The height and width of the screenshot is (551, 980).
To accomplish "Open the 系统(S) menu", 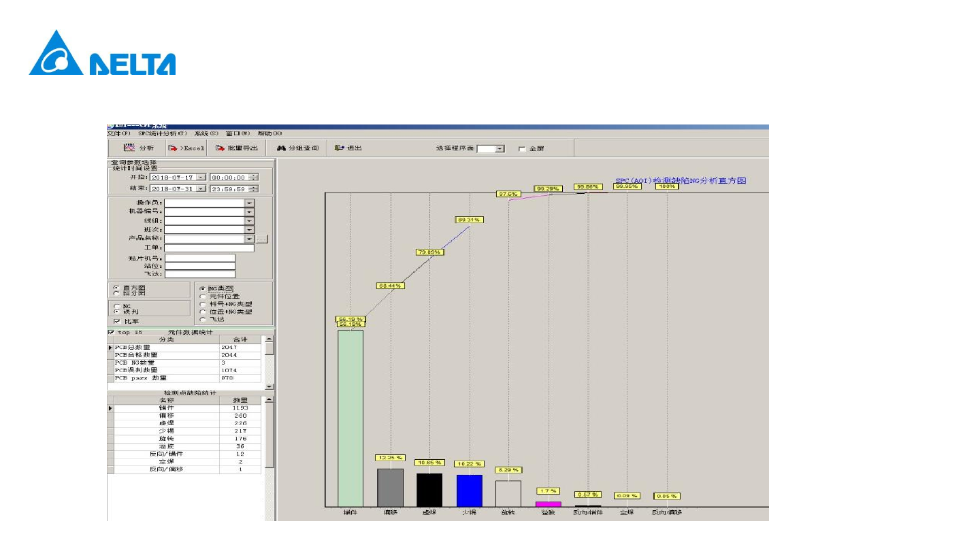I will point(206,133).
